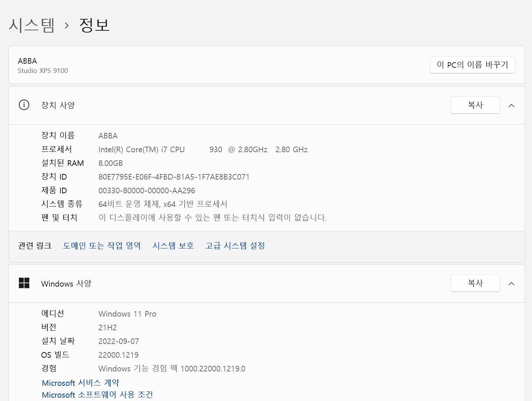Click OS build value 22000.1219

tap(118, 355)
